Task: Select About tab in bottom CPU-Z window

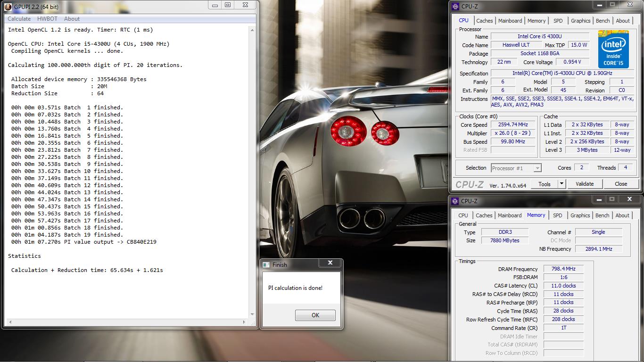Action: coord(622,215)
